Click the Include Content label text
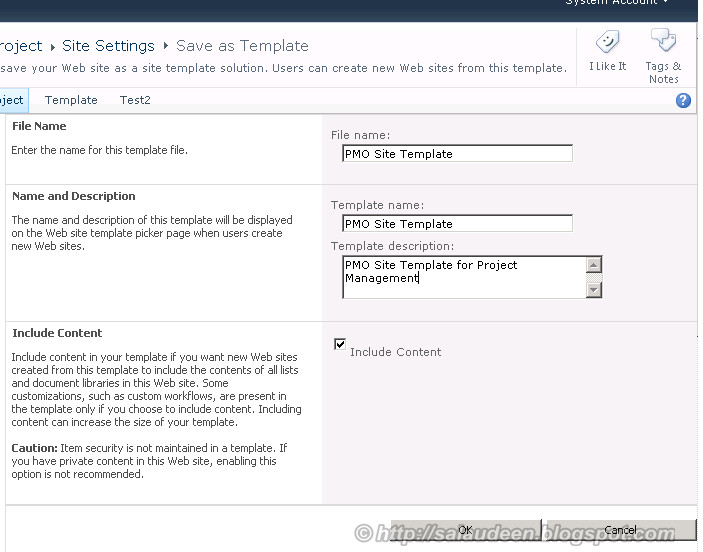Screen dimensions: 703x552 coord(395,352)
